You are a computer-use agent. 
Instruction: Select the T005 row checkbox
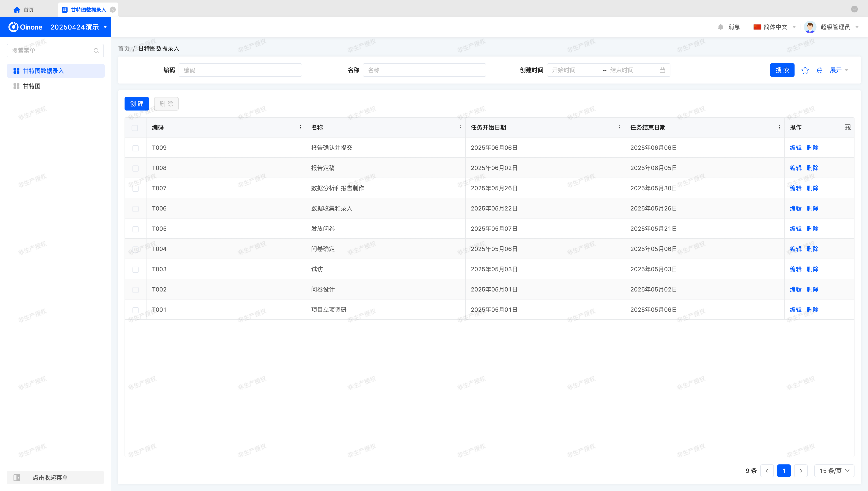135,229
